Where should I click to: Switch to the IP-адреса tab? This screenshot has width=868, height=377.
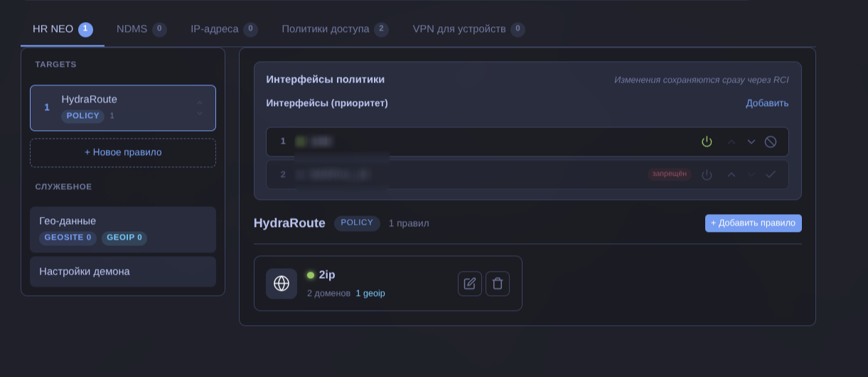(224, 29)
